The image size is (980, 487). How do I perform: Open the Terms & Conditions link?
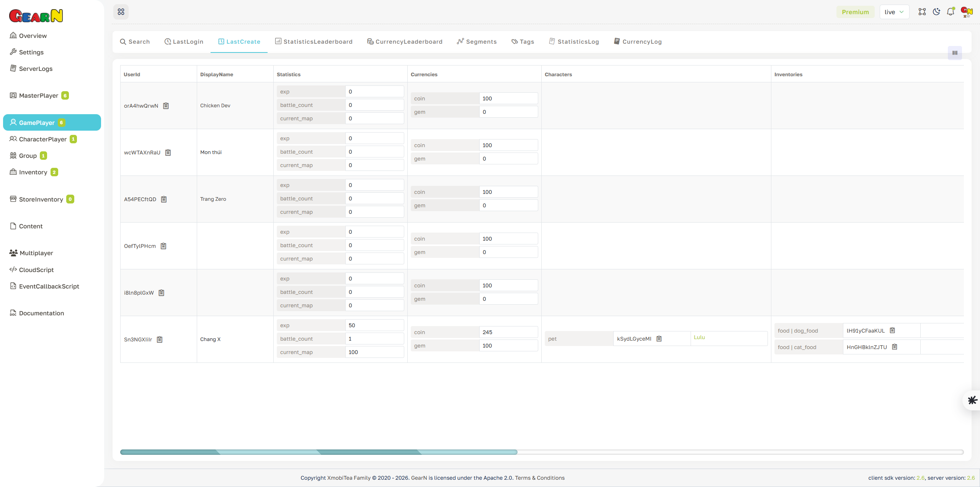[540, 477]
